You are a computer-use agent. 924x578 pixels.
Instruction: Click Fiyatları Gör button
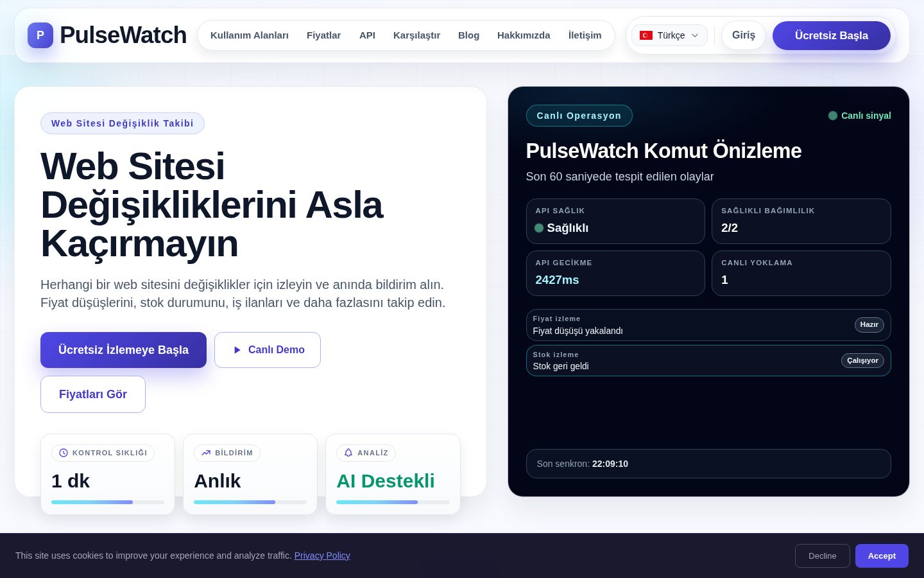93,394
